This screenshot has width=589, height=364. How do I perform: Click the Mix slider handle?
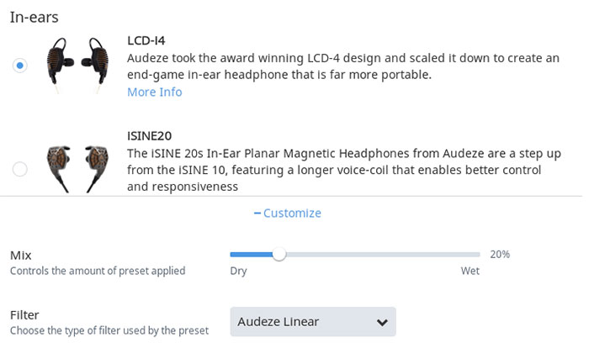[279, 255]
